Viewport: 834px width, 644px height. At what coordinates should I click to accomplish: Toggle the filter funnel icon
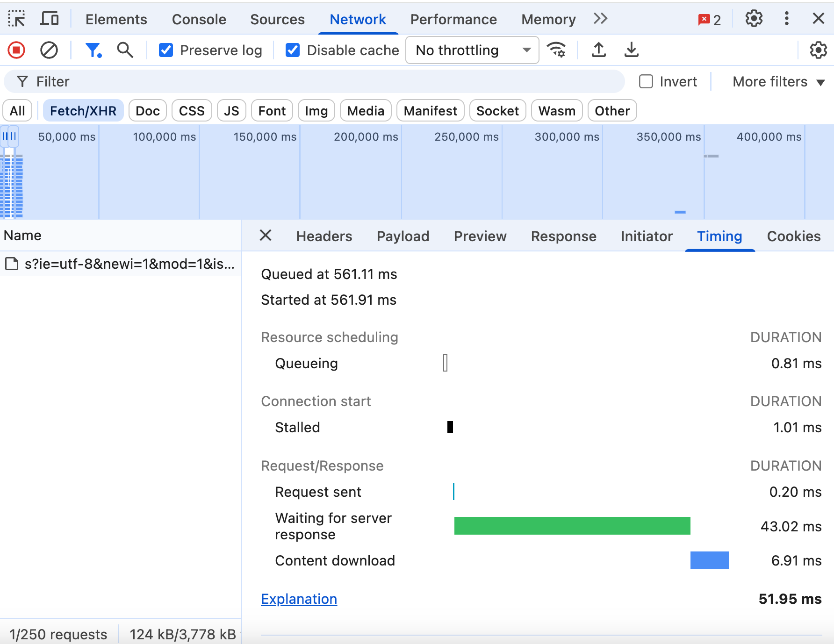tap(93, 50)
